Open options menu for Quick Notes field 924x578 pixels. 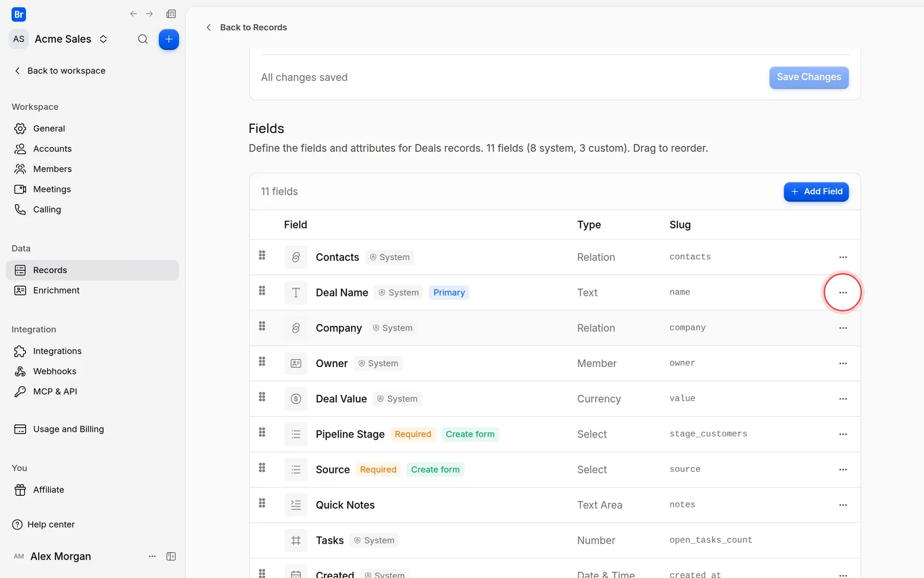coord(843,505)
